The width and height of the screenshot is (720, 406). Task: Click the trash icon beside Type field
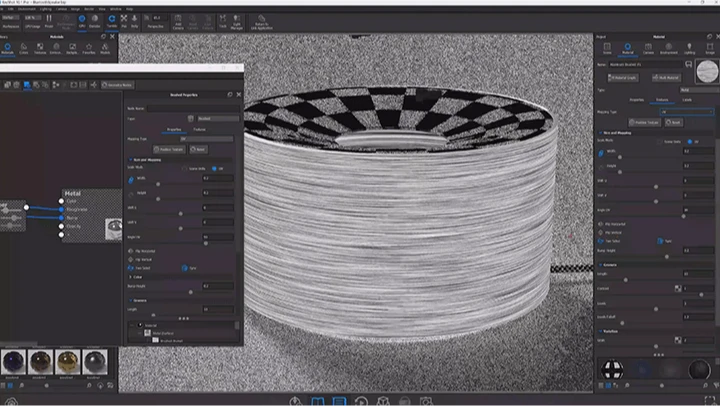click(x=191, y=118)
